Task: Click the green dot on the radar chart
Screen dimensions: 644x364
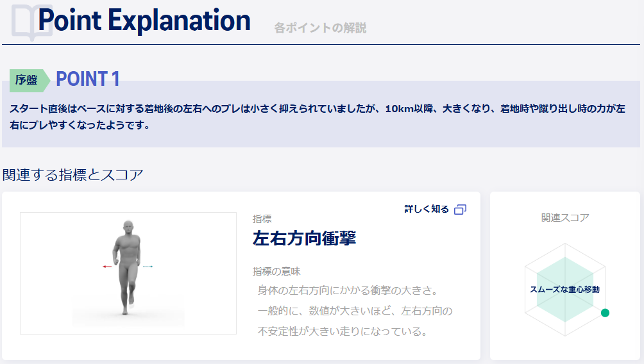Action: 604,313
